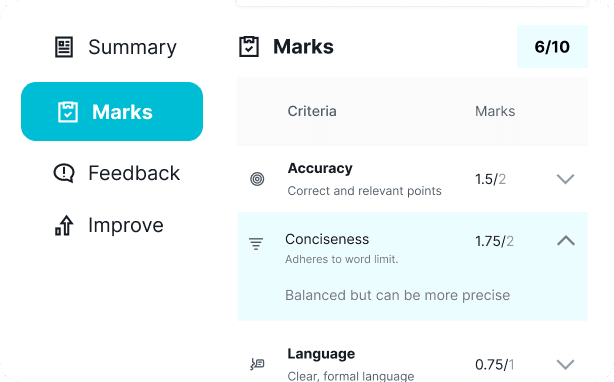Click the clipboard icon in Marks tab
Screen dimensions: 614x382
[x=68, y=112]
